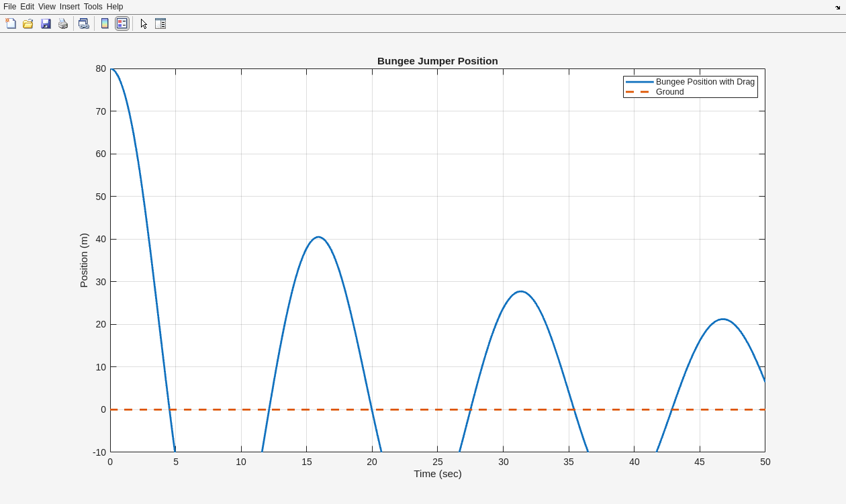Click the dock figure arrow icon
Viewport: 846px width, 504px height.
tap(837, 7)
